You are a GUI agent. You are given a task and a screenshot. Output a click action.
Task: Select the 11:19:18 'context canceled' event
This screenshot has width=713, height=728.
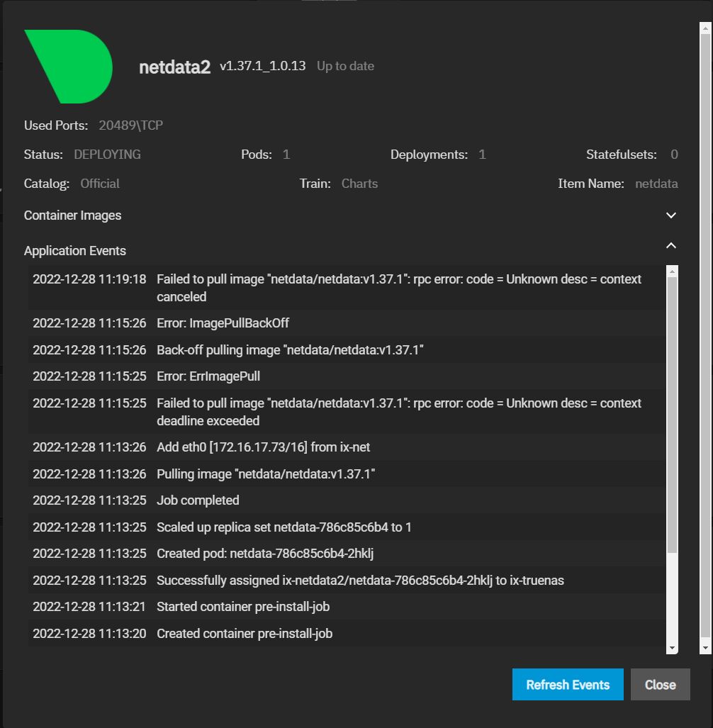pyautogui.click(x=347, y=288)
